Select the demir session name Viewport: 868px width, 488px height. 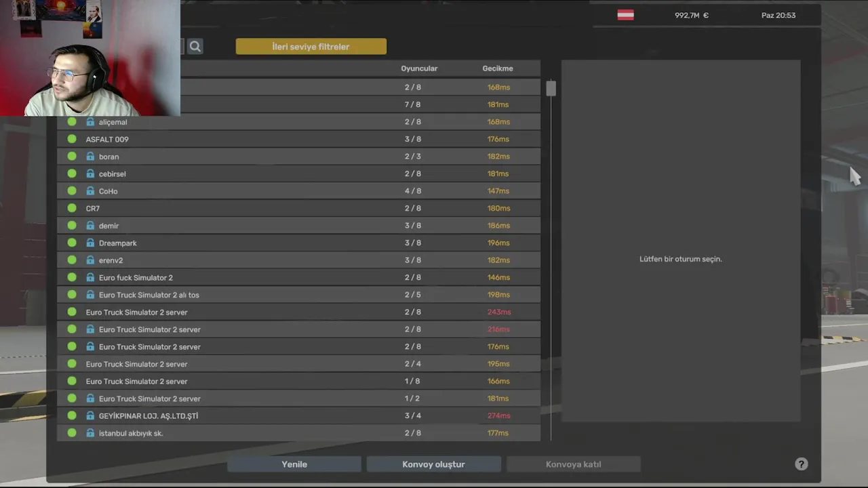[108, 226]
